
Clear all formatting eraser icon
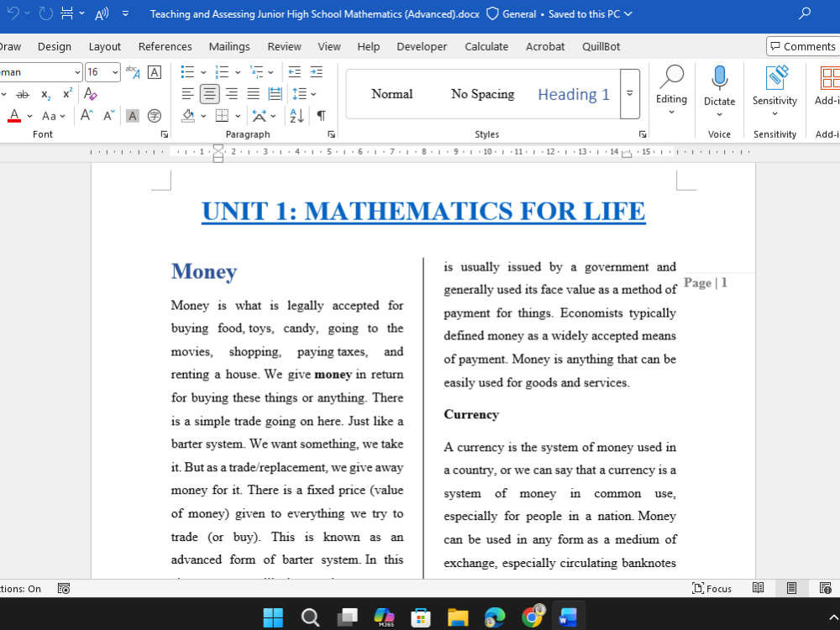pos(91,94)
